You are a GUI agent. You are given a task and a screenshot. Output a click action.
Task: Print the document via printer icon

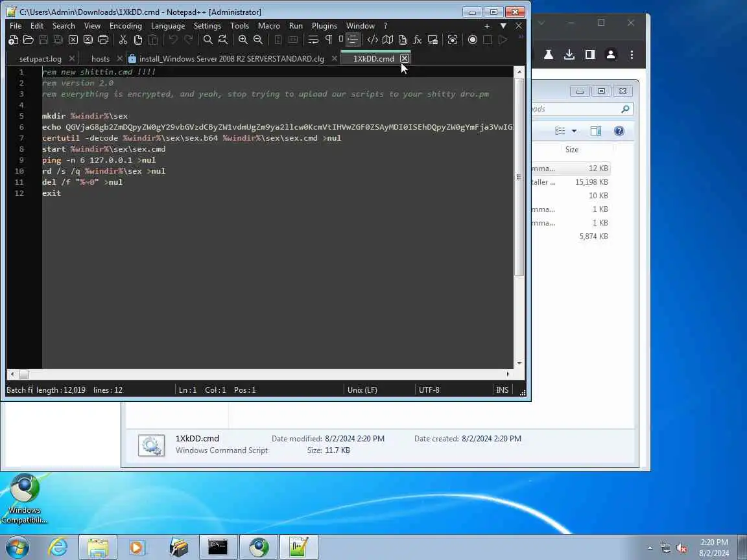103,40
